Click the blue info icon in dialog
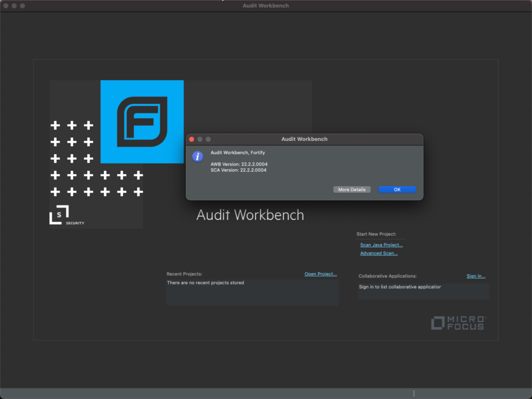This screenshot has width=532, height=399. 198,157
